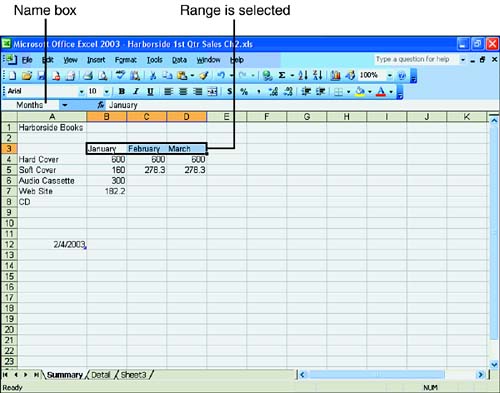The height and width of the screenshot is (393, 500).
Task: Launch the Chart Wizard
Action: coord(335,76)
